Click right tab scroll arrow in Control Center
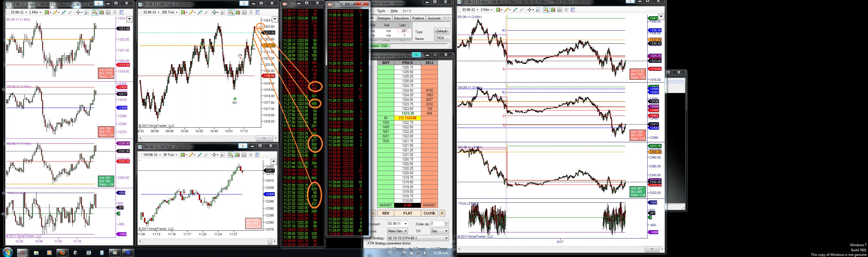 click(449, 18)
